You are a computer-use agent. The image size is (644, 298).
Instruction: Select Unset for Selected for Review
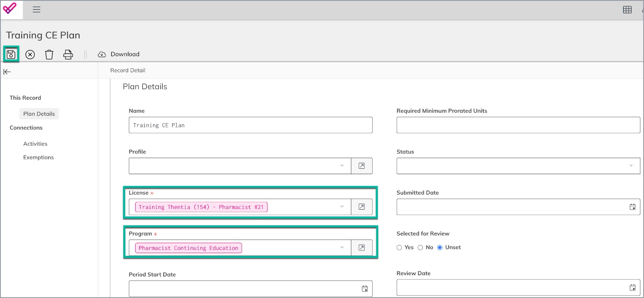coord(440,247)
